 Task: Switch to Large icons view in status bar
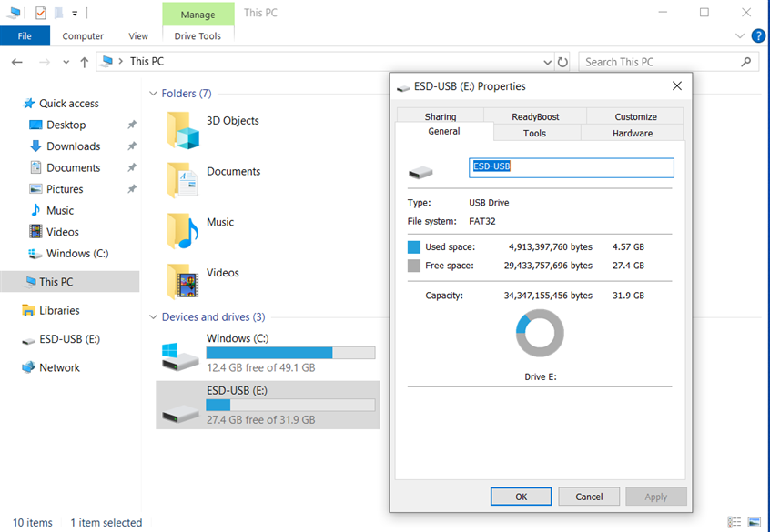point(755,522)
